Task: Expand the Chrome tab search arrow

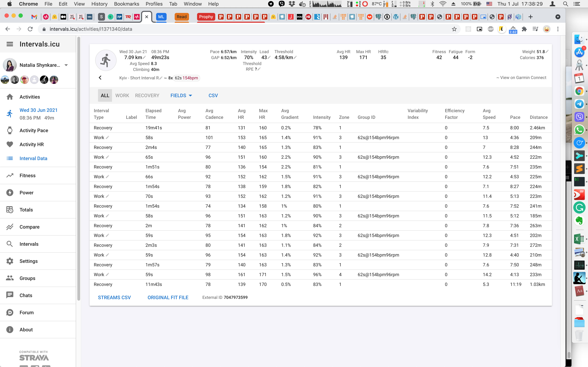Action: (558, 17)
